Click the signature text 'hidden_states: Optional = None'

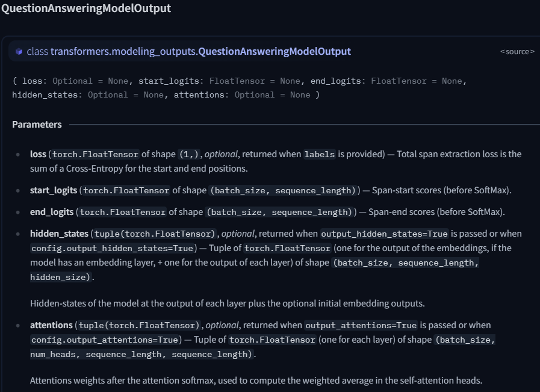click(x=87, y=95)
